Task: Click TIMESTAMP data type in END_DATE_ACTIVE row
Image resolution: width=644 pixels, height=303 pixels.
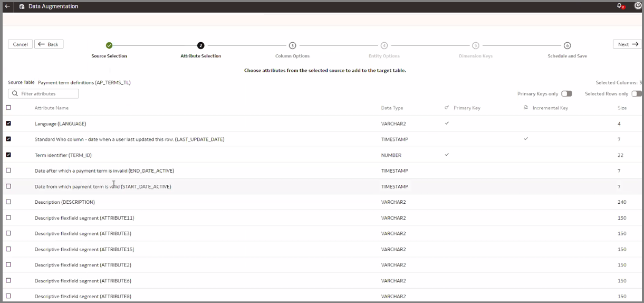Action: point(395,171)
